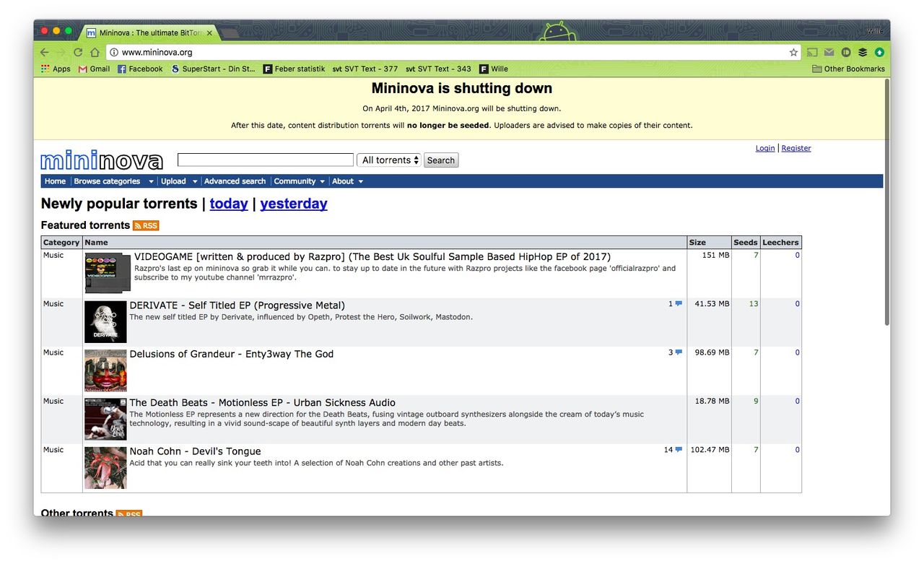The image size is (924, 564).
Task: Open Community in the navigation bar
Action: 295,181
